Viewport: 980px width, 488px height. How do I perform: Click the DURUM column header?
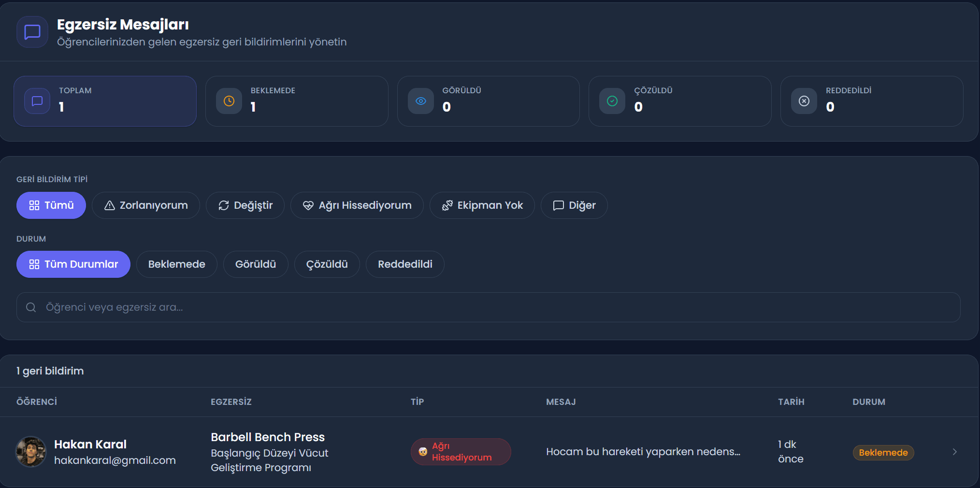point(869,402)
